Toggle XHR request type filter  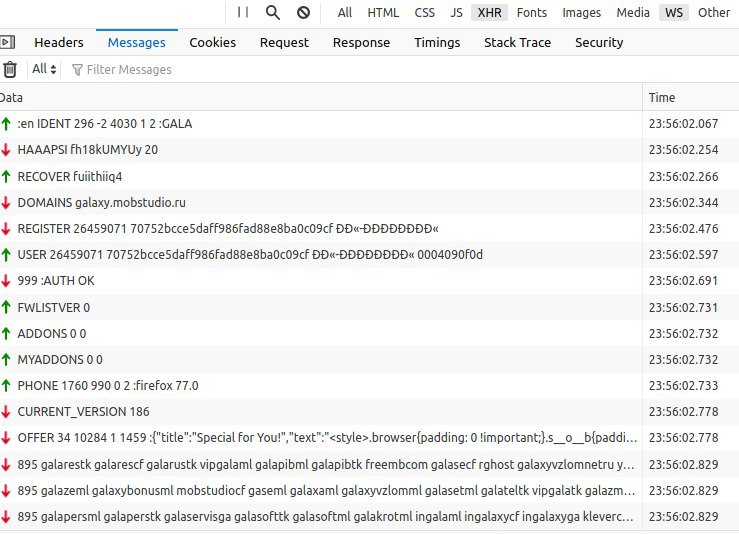pos(489,13)
